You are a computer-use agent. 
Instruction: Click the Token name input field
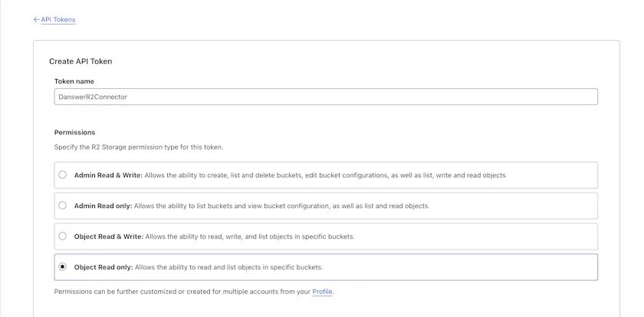[326, 97]
